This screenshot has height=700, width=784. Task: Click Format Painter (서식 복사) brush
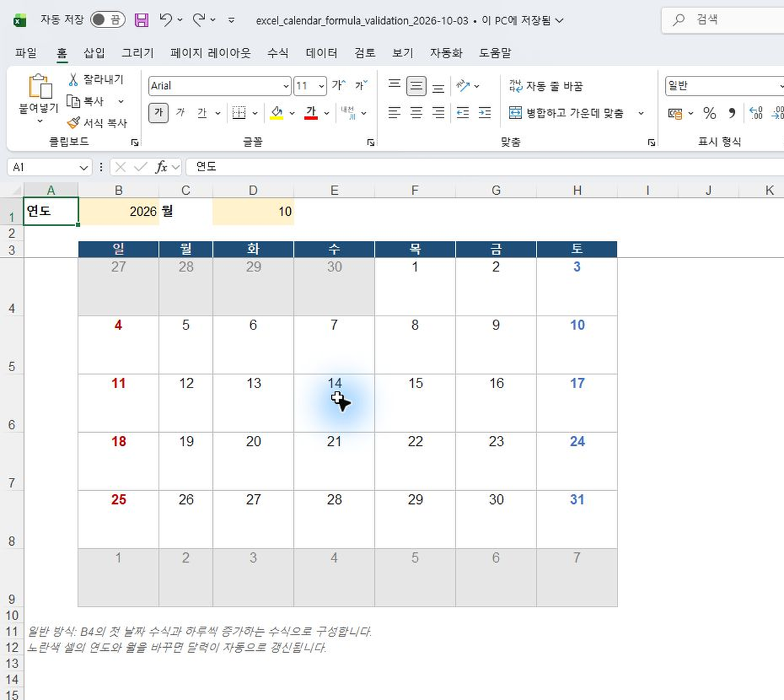[74, 123]
